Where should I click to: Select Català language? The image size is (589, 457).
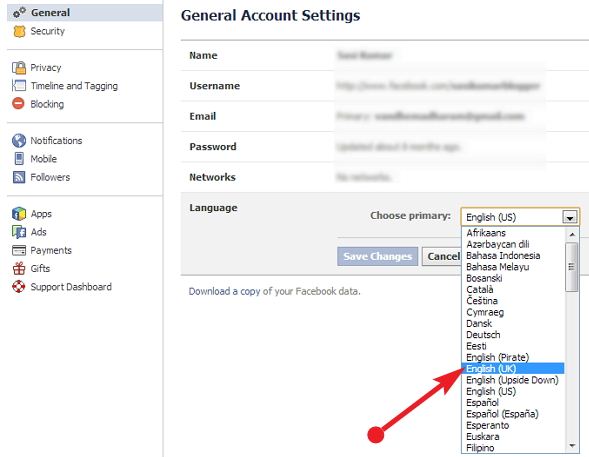click(512, 290)
